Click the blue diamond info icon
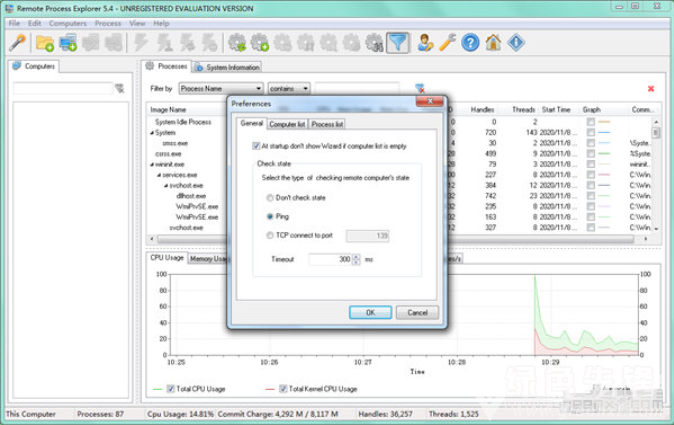This screenshot has width=674, height=425. 516,43
